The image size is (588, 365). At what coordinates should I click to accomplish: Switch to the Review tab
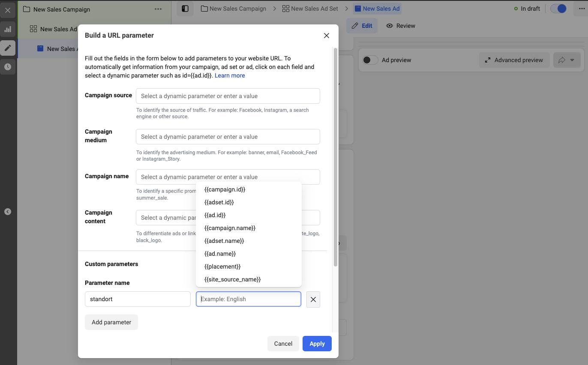(x=401, y=26)
